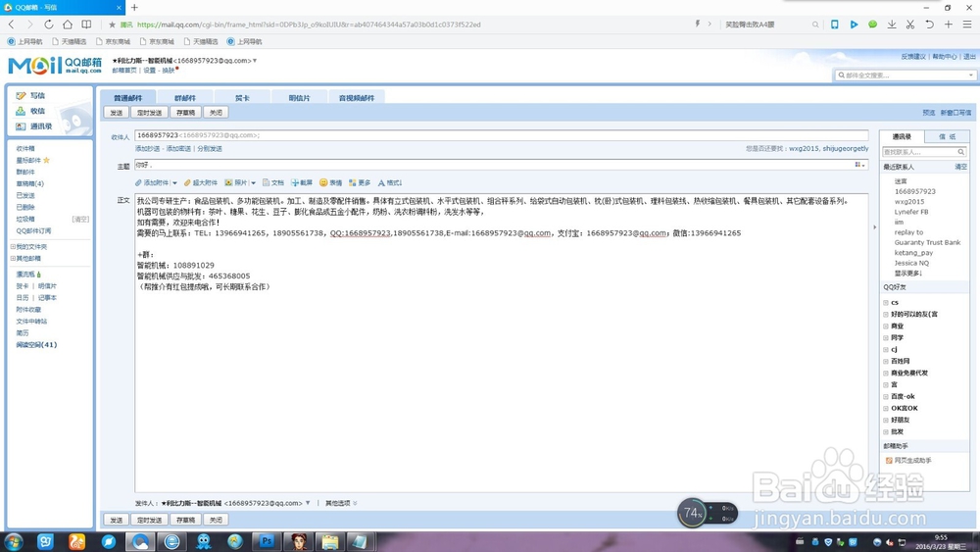The height and width of the screenshot is (552, 980).
Task: Expand the 商业 QQ friends group
Action: tap(886, 326)
